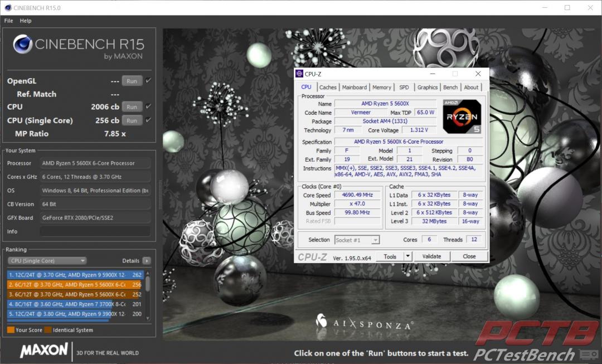602x364 pixels.
Task: Click the ranking Details arrow button
Action: pyautogui.click(x=147, y=261)
